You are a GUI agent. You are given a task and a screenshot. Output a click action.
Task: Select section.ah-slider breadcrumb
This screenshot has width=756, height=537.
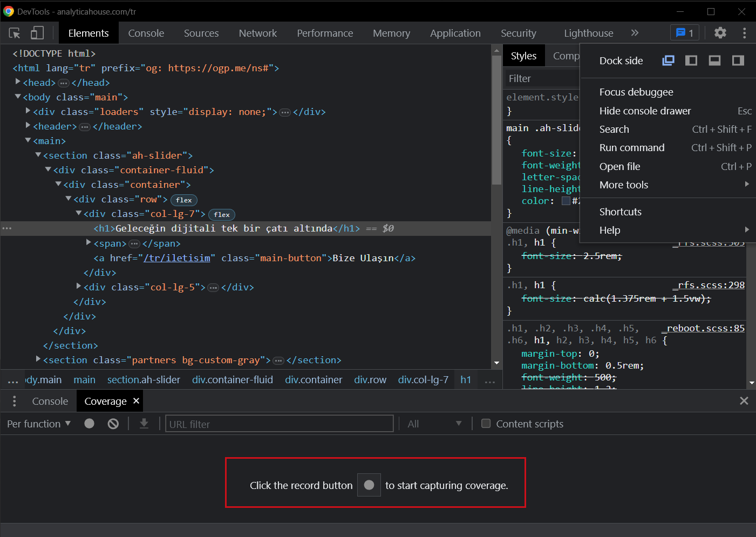(x=144, y=380)
